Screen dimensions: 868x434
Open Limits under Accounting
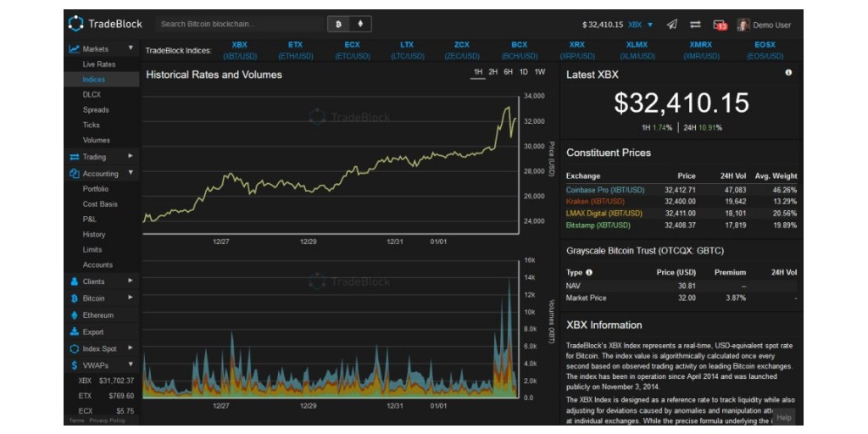point(92,250)
